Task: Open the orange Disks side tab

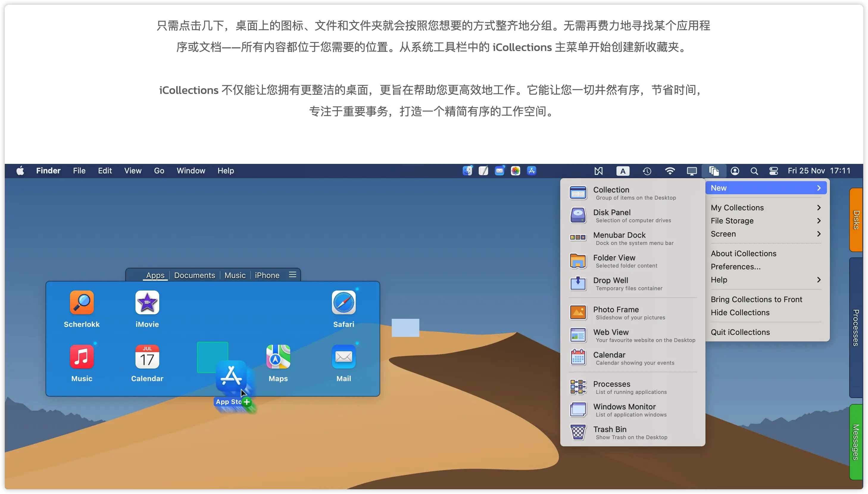Action: click(x=856, y=220)
